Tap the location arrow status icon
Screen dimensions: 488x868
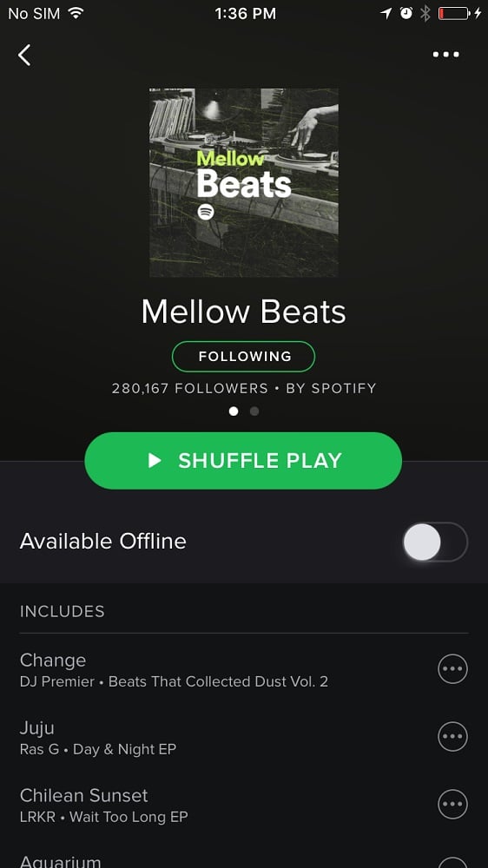386,13
